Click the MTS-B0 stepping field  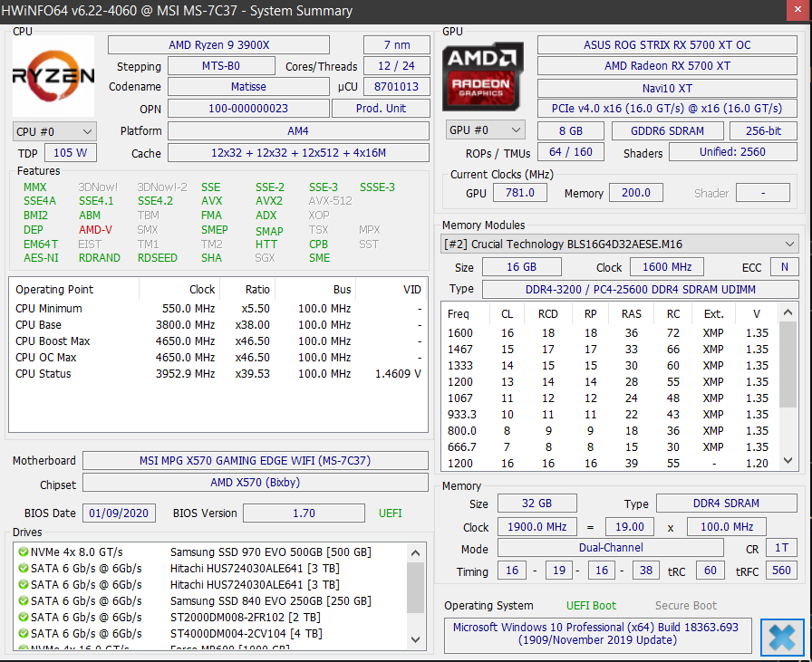click(x=221, y=66)
